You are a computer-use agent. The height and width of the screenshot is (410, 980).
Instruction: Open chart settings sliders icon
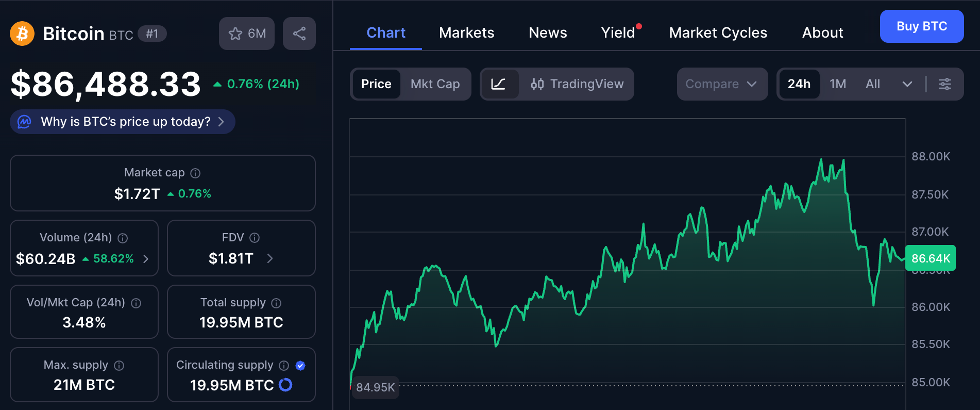point(944,84)
